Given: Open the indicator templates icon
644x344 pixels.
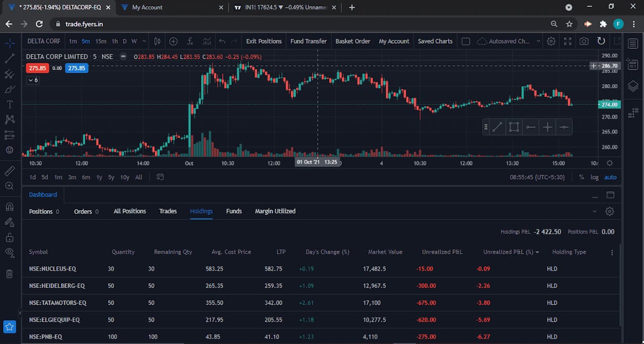Looking at the screenshot, I should 207,41.
